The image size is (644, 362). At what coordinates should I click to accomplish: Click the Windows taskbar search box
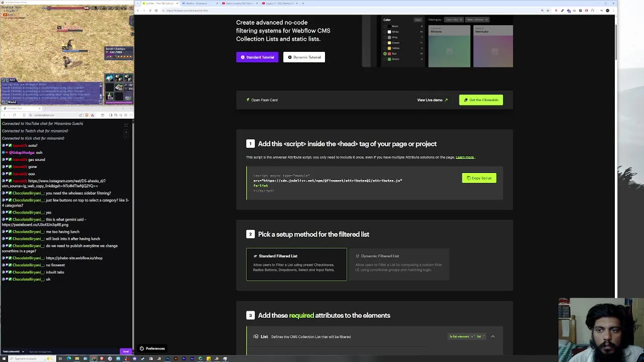32,358
